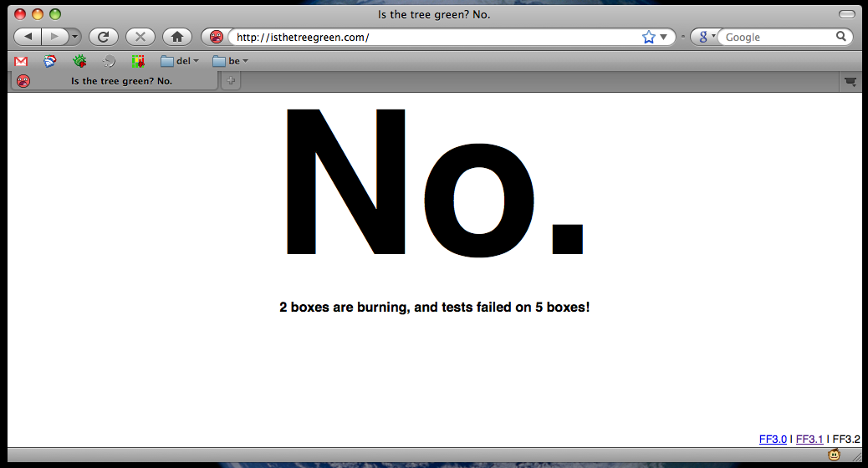The width and height of the screenshot is (868, 468).
Task: Go to the Home page
Action: tap(176, 37)
